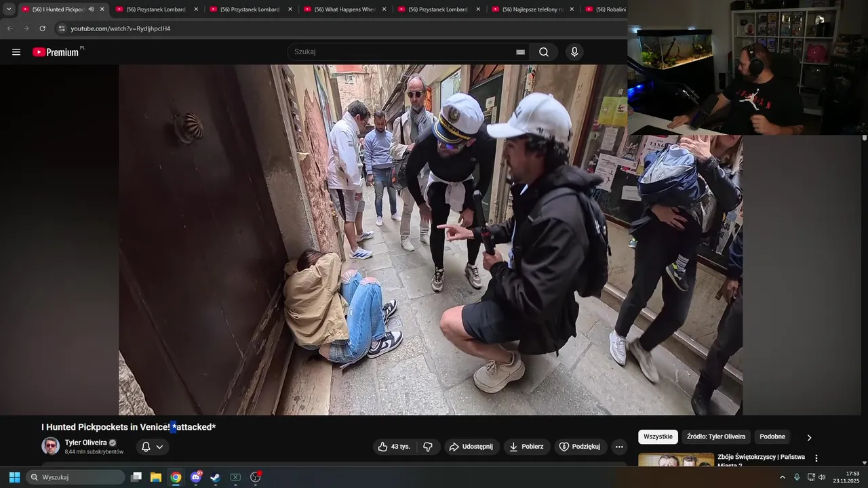Click the Podziękuj thanks button
The height and width of the screenshot is (488, 868).
580,447
